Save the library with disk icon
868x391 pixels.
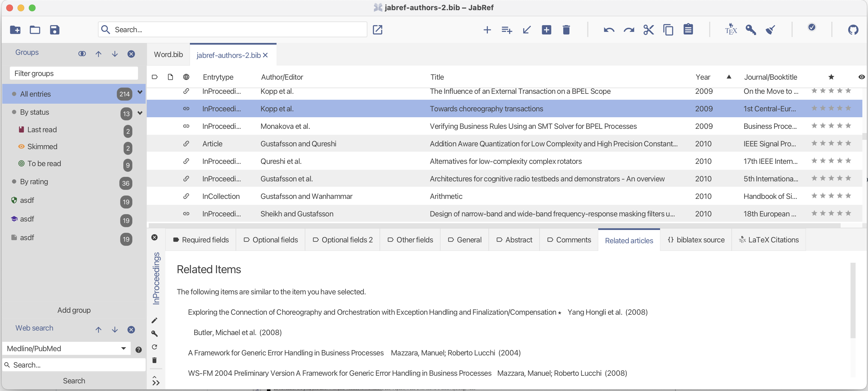(x=54, y=30)
